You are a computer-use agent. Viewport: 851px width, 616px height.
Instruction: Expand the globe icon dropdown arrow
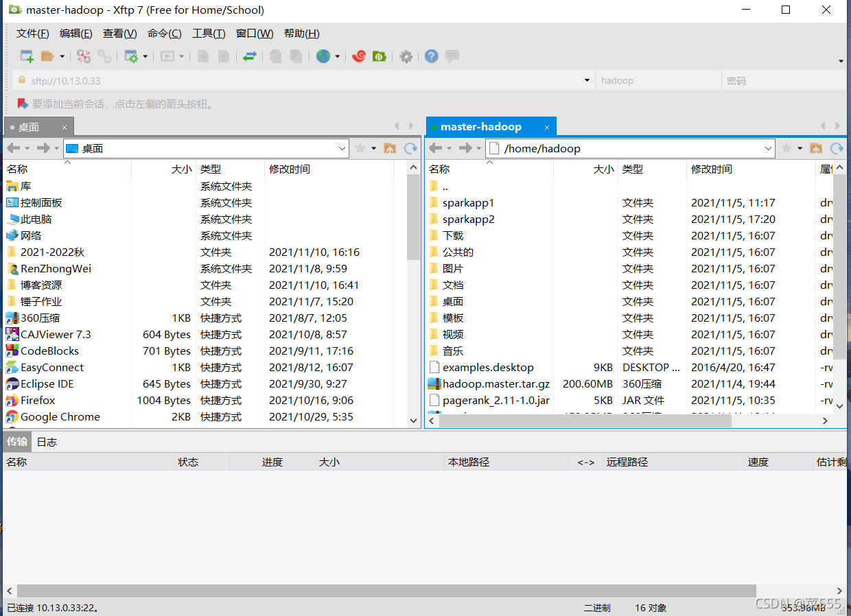[338, 56]
